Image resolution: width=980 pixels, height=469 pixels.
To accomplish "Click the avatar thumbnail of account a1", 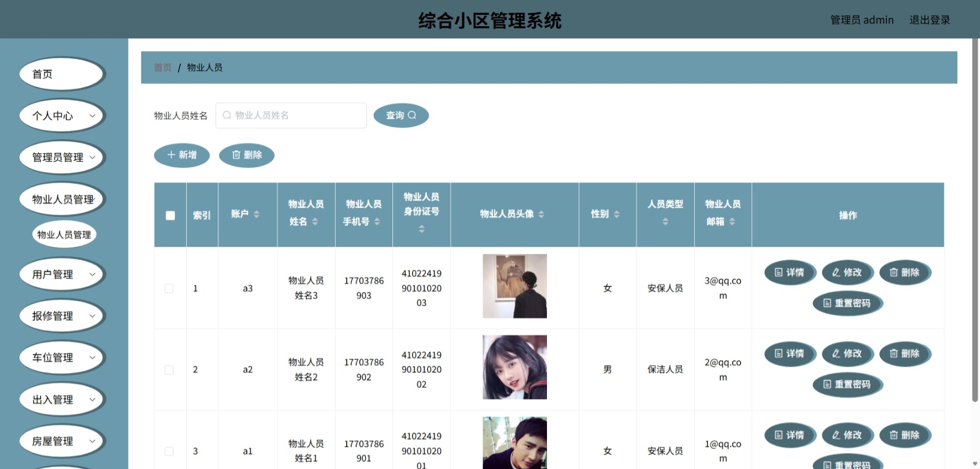I will tap(515, 443).
